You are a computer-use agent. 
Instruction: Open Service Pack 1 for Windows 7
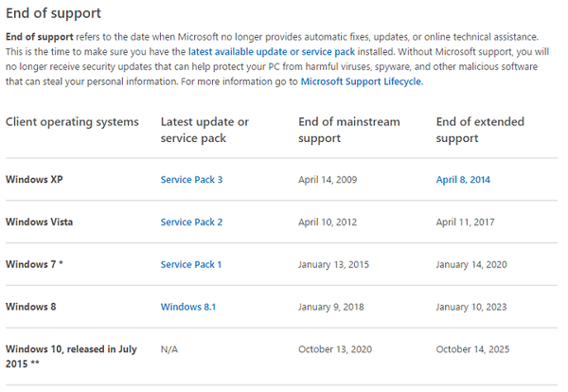pyautogui.click(x=191, y=264)
